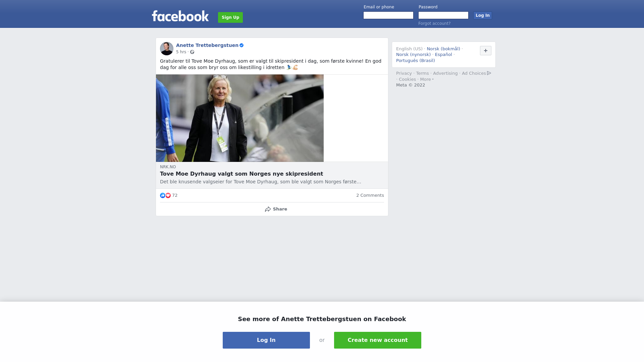644x362 pixels.
Task: Click the verified badge beside Anette Trettebergstuen
Action: point(241,45)
